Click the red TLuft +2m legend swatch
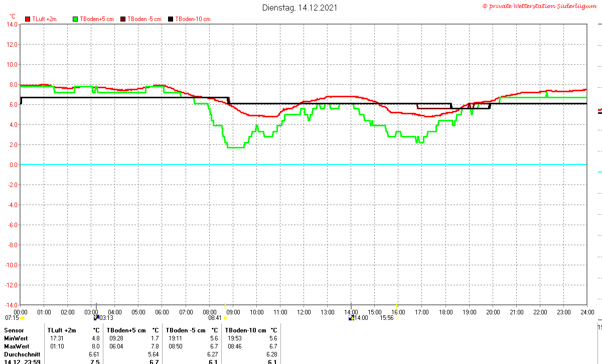Screen dimensions: 602x364 [x=28, y=19]
